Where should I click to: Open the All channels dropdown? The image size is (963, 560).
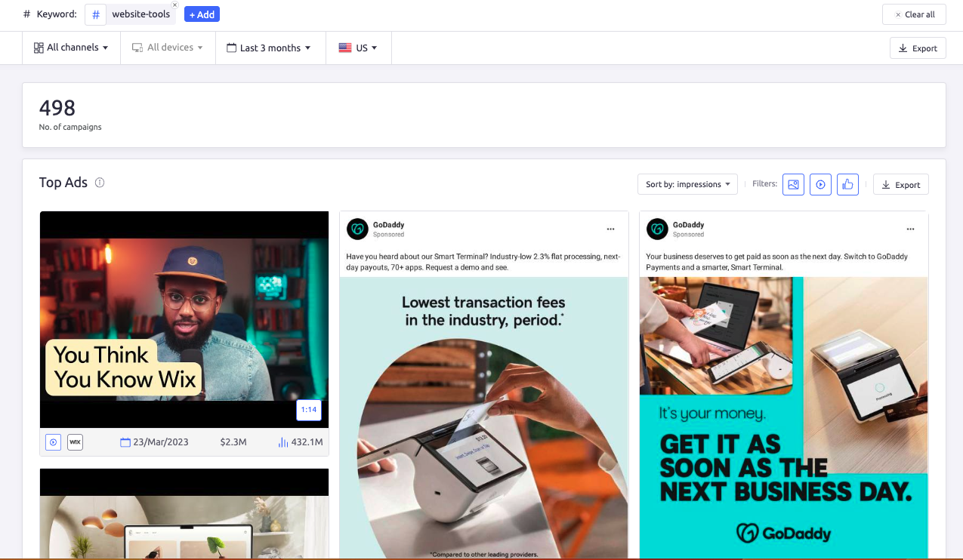pyautogui.click(x=71, y=48)
